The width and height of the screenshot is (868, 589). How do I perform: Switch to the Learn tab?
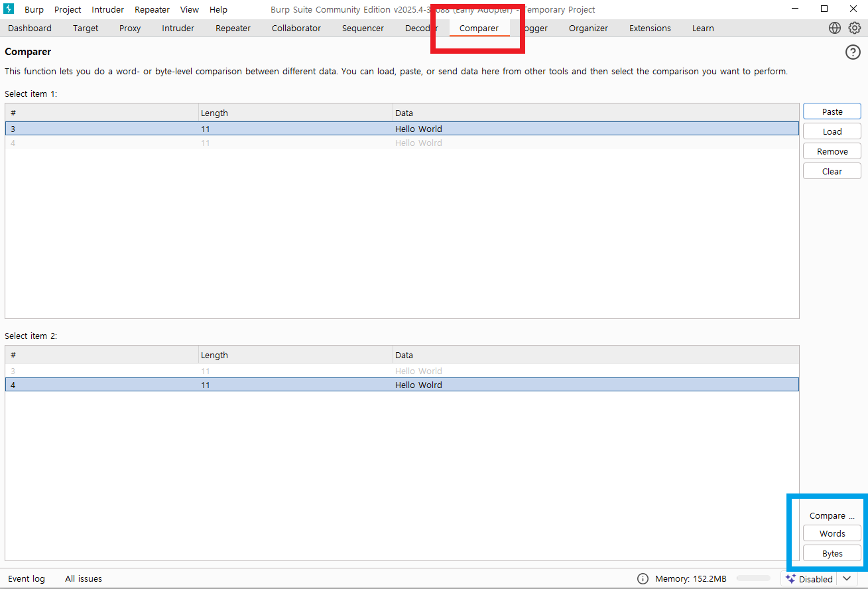[x=703, y=28]
